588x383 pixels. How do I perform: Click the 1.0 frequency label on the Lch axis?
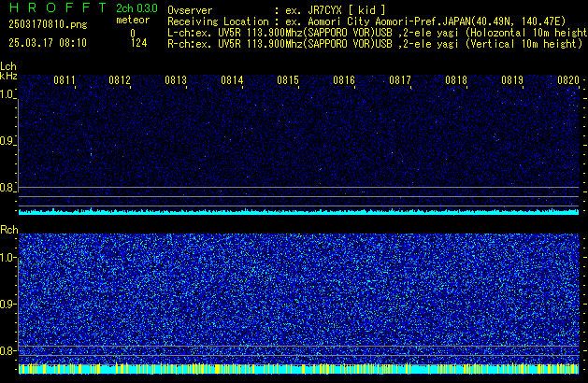[7, 94]
